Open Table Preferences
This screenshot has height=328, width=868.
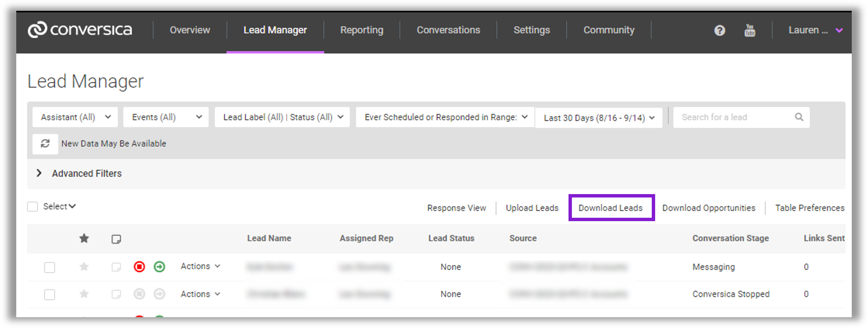click(810, 208)
